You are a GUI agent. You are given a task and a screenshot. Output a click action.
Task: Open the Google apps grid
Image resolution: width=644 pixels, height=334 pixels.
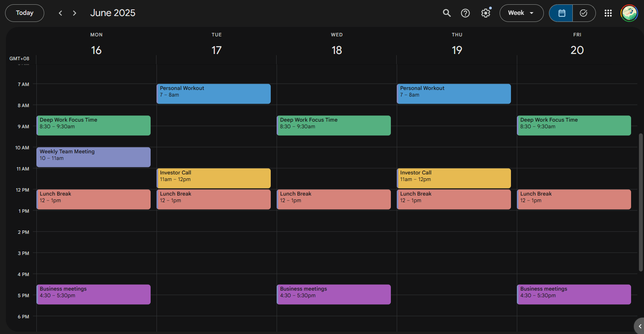[x=608, y=13]
